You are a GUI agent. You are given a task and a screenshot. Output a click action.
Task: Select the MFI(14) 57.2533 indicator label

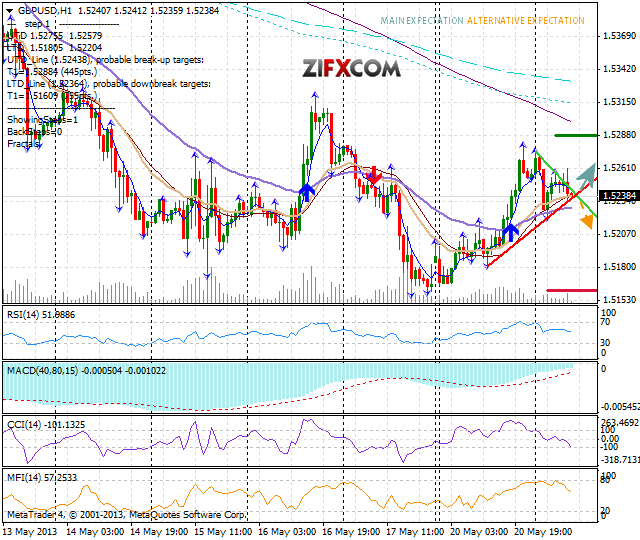point(42,478)
